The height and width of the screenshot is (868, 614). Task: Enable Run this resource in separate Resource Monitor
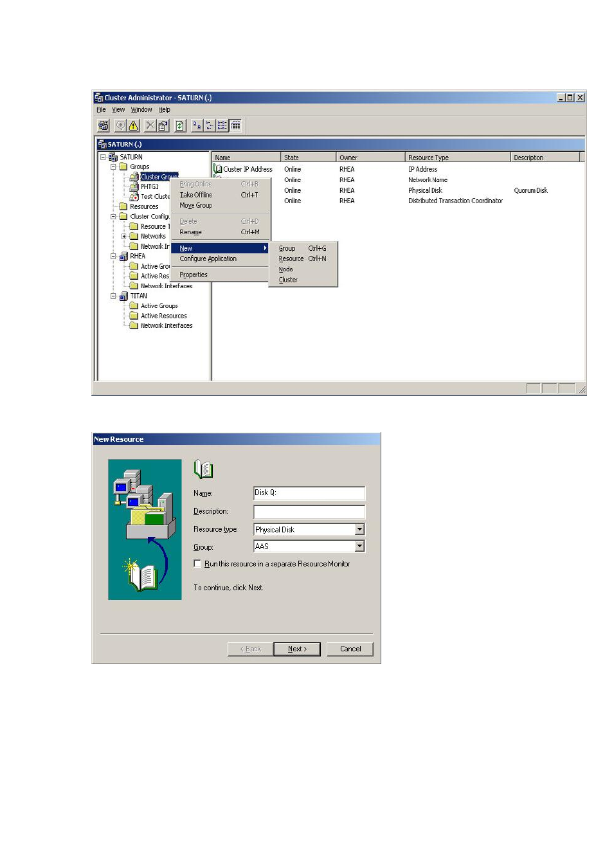point(197,563)
